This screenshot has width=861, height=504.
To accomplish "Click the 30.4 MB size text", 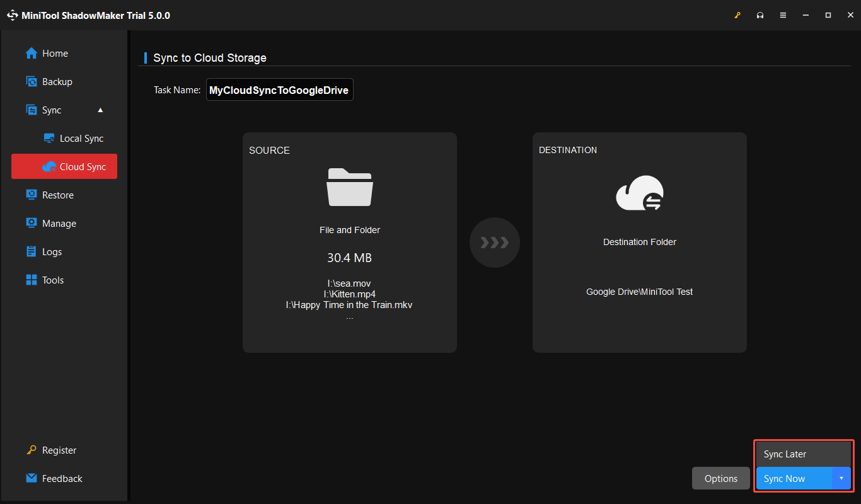I will (x=349, y=258).
